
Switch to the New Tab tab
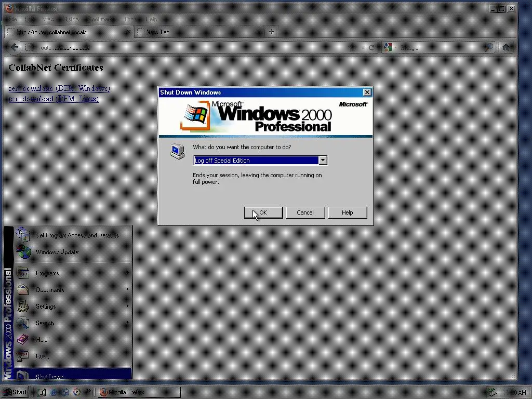(199, 32)
